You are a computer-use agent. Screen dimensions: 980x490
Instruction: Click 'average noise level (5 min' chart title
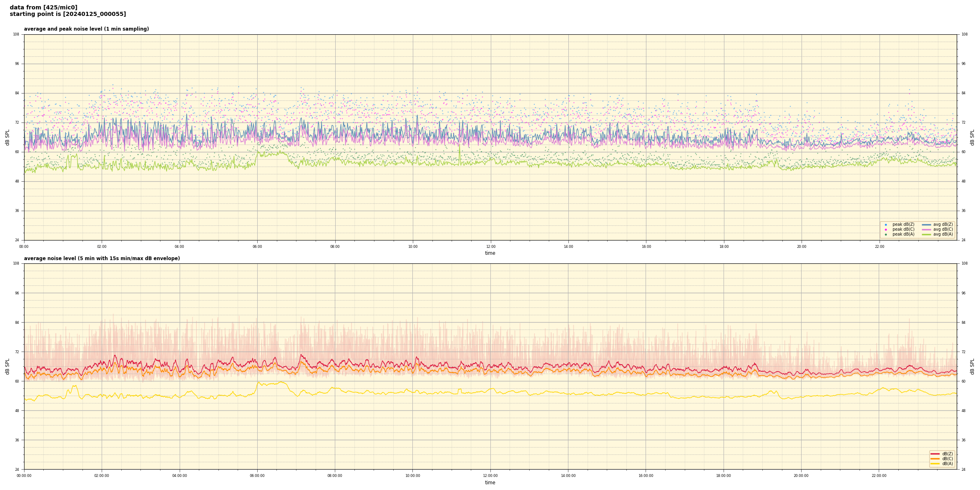(102, 258)
